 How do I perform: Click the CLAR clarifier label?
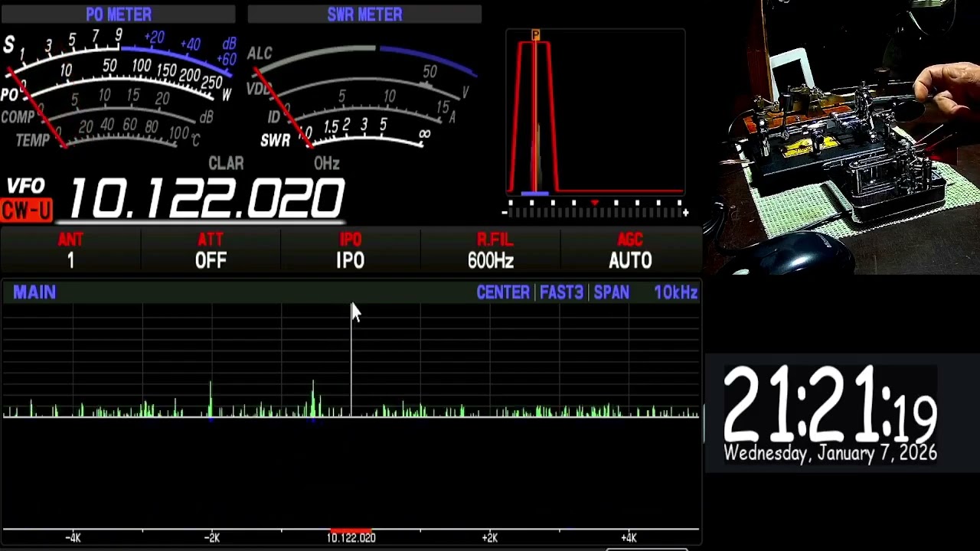pos(226,164)
